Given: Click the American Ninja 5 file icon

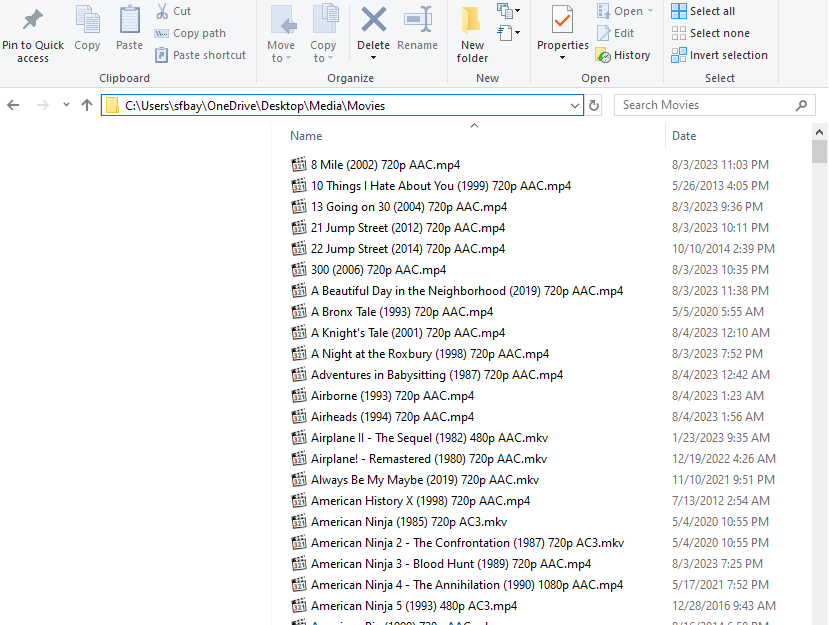Looking at the screenshot, I should click(299, 605).
